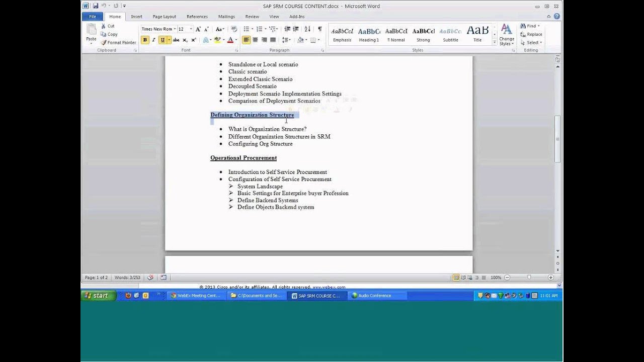Expand the Styles gallery More arrow
This screenshot has height=362, width=644.
pyautogui.click(x=495, y=43)
